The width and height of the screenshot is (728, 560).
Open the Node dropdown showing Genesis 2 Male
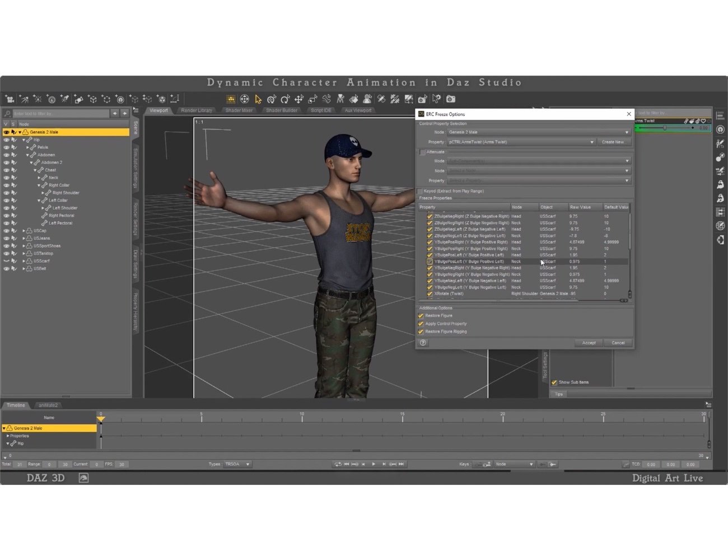(538, 132)
